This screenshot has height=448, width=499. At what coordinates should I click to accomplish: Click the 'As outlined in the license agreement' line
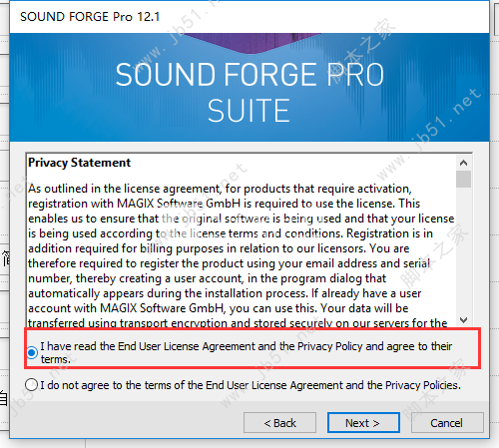point(220,189)
